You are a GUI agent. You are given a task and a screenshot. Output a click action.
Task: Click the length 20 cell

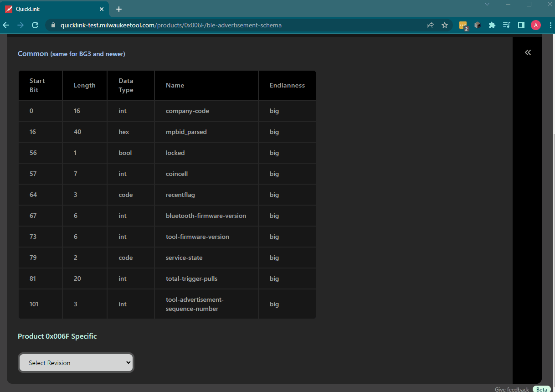point(85,279)
